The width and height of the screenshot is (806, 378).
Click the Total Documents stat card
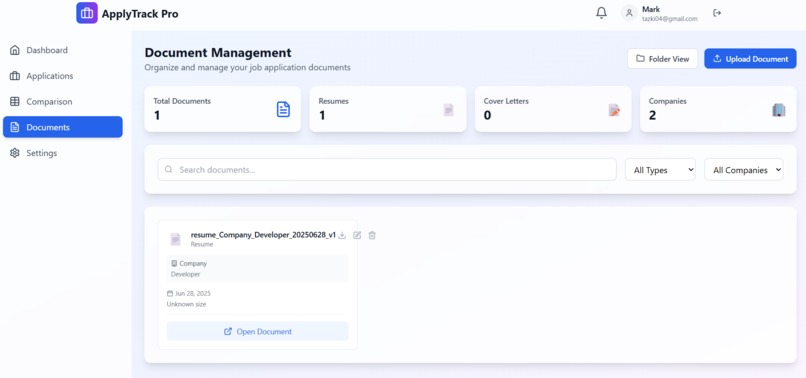pos(223,109)
